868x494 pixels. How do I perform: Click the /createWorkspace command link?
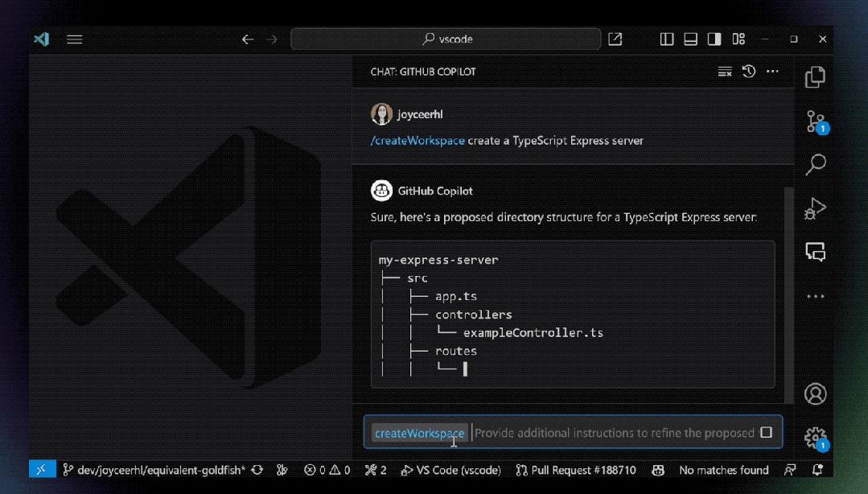pos(417,140)
